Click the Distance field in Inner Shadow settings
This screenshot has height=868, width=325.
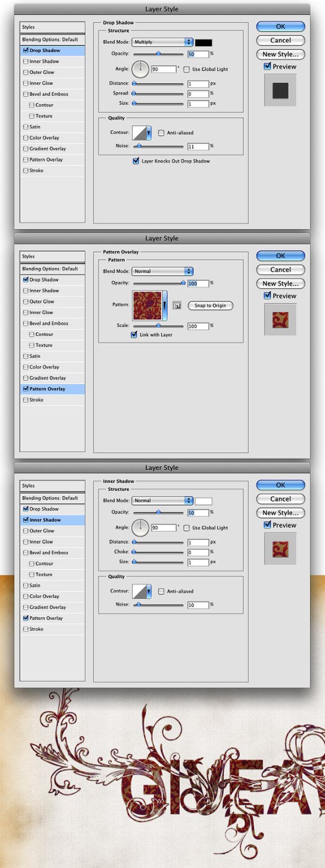point(198,542)
